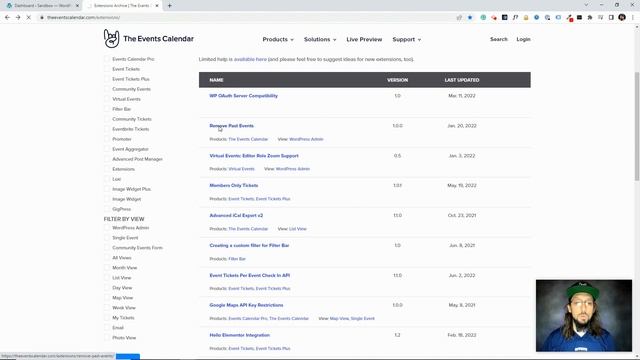Click the address bar URL field

[245, 18]
